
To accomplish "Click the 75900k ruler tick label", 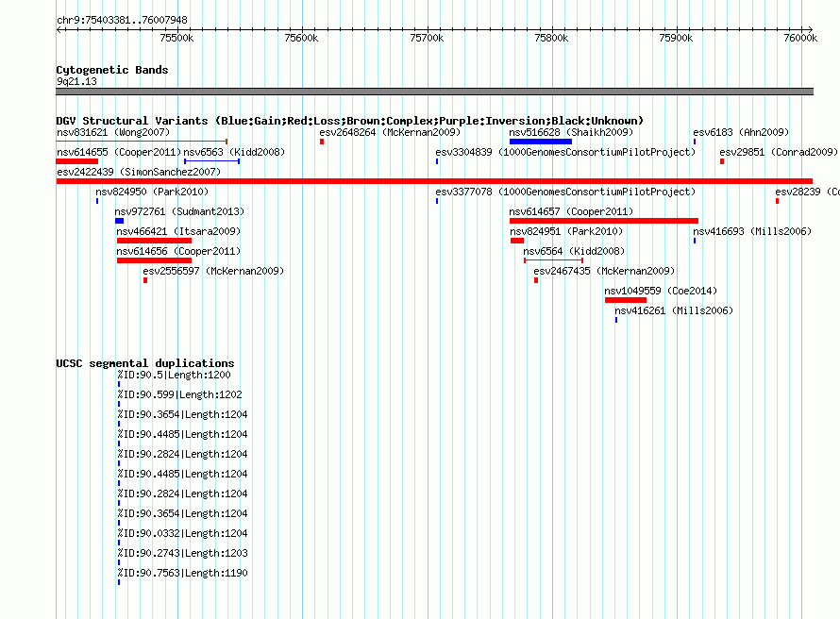I will pyautogui.click(x=676, y=38).
